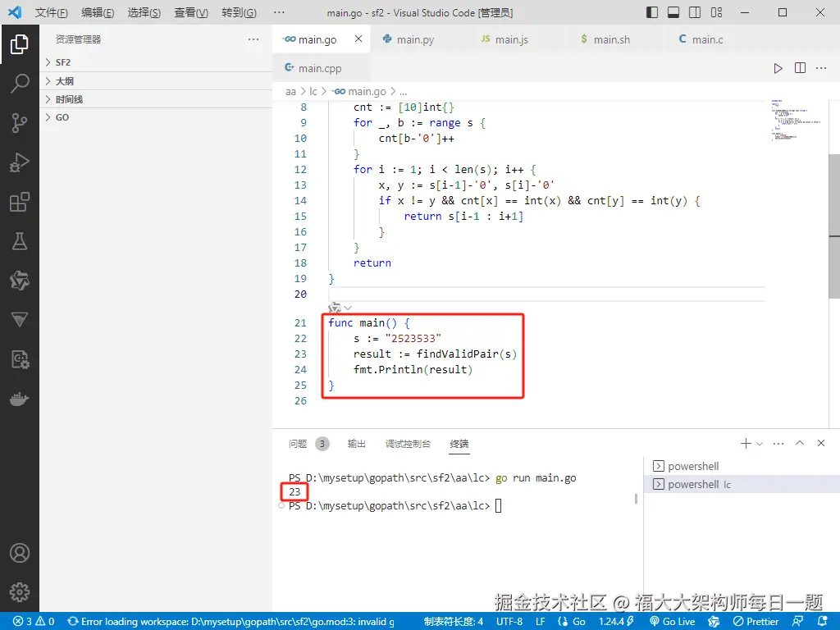This screenshot has height=630, width=840.
Task: Open Customize Layout icon
Action: 716,12
